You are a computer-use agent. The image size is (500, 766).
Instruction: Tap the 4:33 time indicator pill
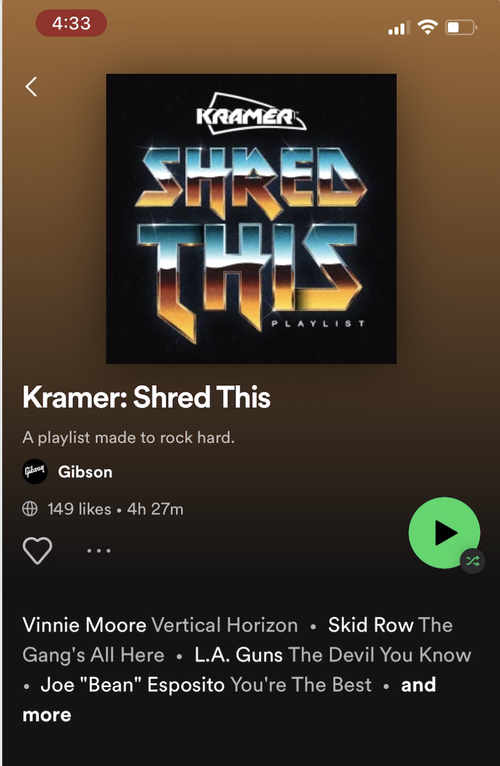71,23
